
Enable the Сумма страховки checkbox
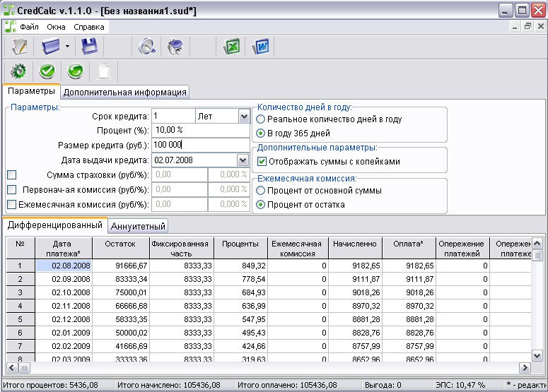[11, 174]
